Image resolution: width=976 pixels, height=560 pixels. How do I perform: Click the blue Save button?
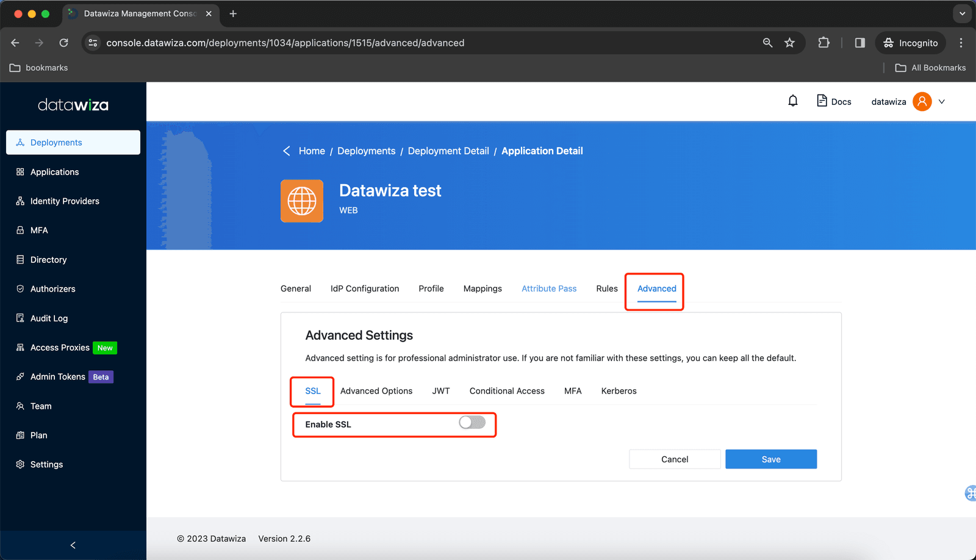point(771,459)
